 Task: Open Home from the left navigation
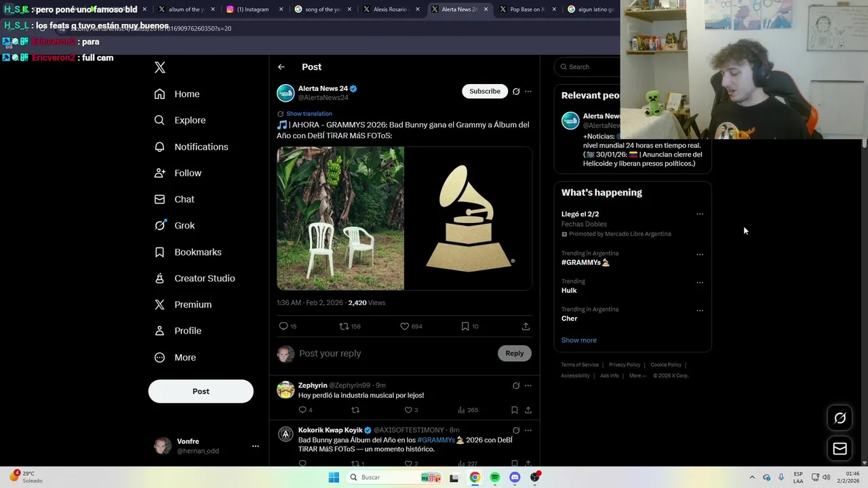[177, 94]
